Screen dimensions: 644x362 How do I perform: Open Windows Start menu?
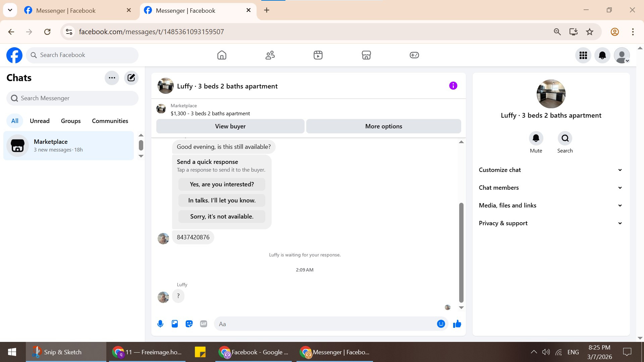(x=12, y=352)
